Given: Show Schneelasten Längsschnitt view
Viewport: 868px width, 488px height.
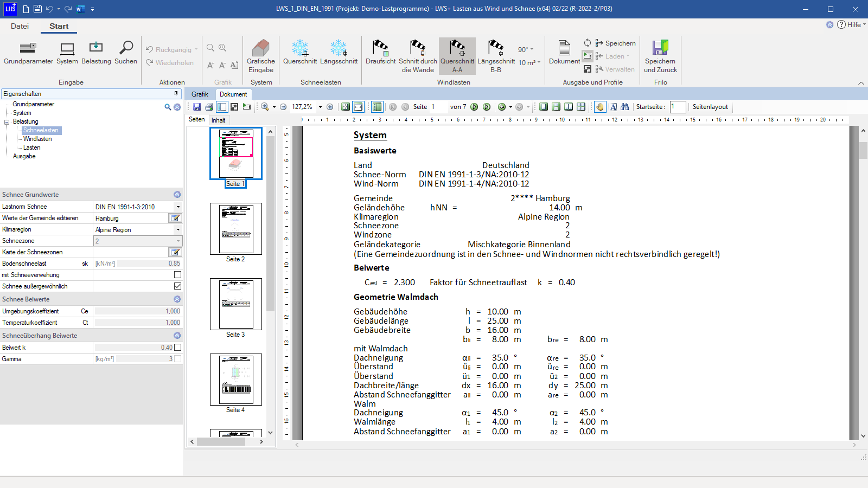Looking at the screenshot, I should [339, 53].
